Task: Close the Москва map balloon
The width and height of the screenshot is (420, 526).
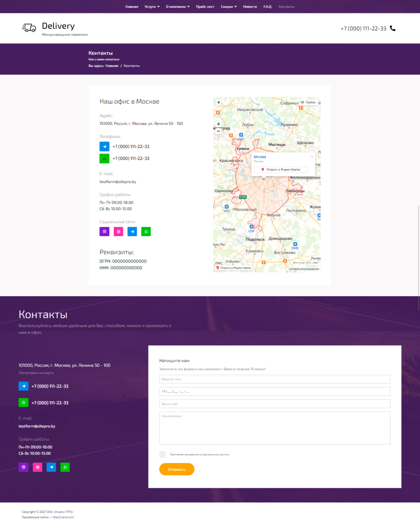Action: [312, 157]
